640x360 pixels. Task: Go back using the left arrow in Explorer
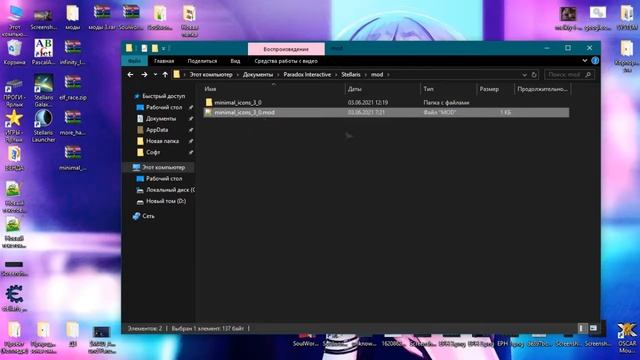(x=130, y=75)
